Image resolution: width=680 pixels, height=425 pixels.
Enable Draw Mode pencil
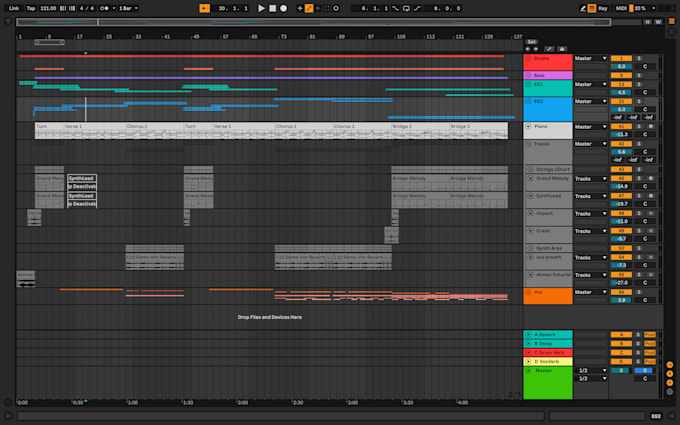click(x=583, y=8)
